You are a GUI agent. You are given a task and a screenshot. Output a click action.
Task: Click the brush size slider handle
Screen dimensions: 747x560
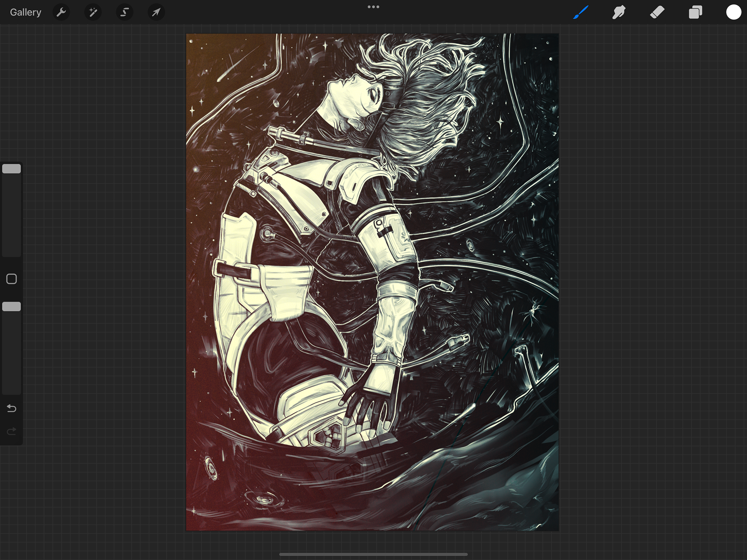point(12,169)
